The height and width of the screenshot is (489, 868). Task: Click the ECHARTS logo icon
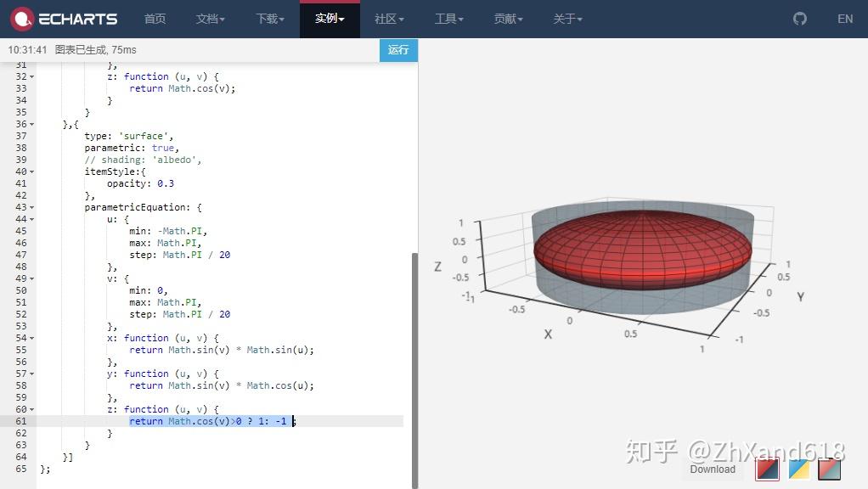(x=25, y=19)
